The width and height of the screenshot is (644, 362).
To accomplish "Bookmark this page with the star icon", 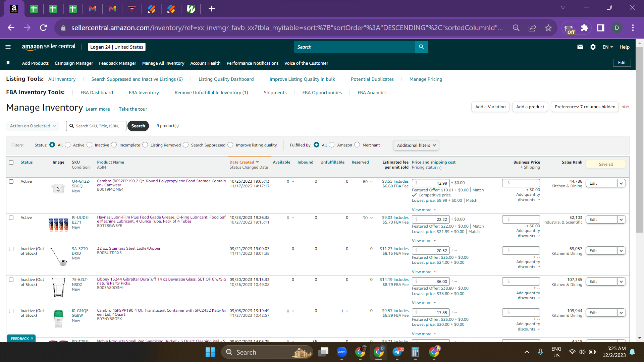I will [x=548, y=28].
